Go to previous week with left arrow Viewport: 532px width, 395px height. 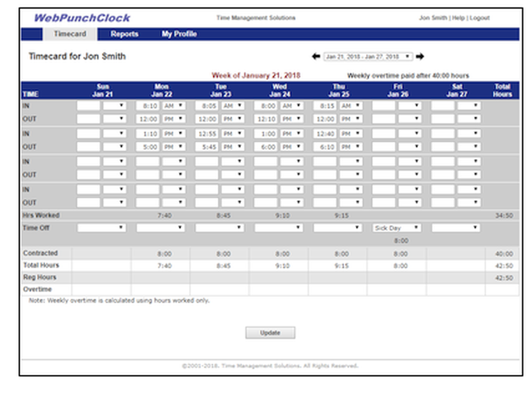pos(316,56)
